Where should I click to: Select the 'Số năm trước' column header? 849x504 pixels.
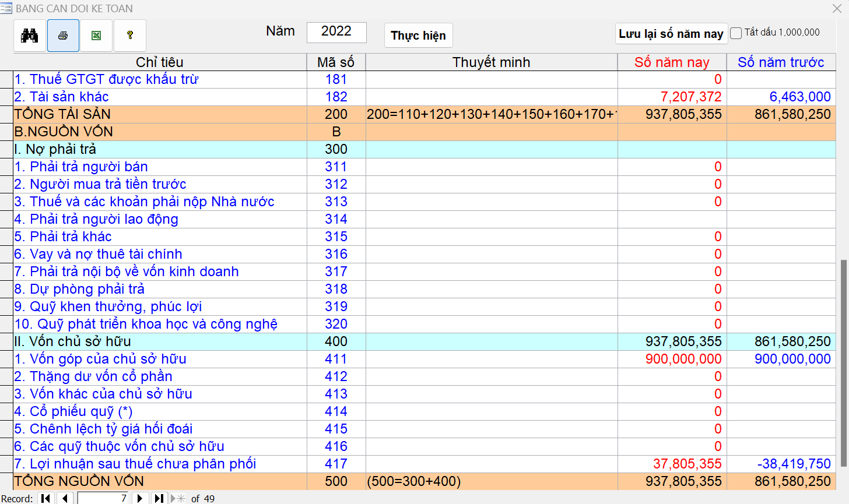point(781,62)
